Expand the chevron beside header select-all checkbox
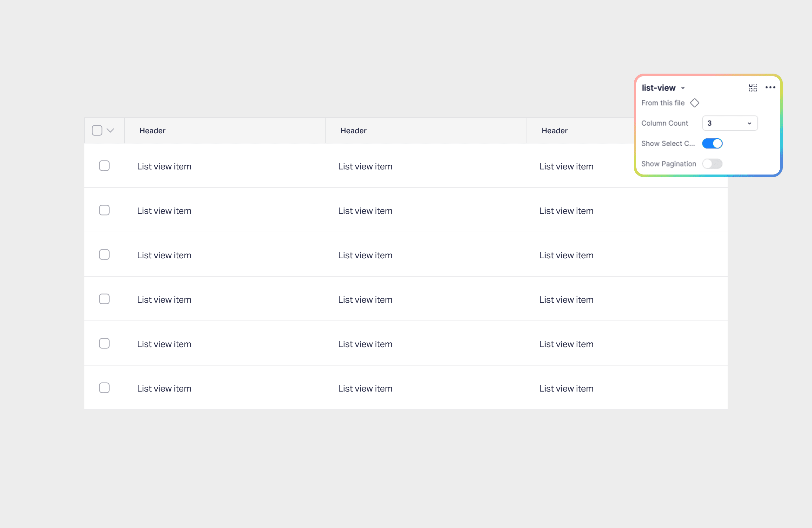812x528 pixels. [x=110, y=130]
